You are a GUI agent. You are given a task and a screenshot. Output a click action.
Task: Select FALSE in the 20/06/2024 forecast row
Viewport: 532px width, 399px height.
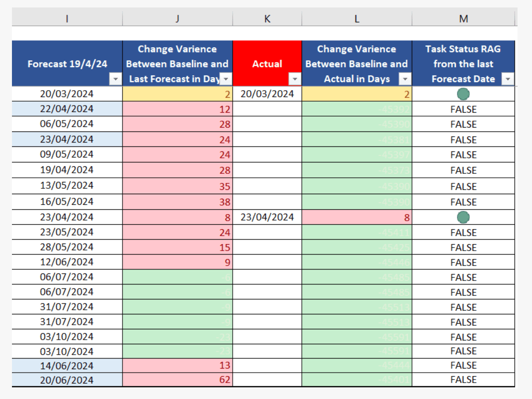(463, 380)
